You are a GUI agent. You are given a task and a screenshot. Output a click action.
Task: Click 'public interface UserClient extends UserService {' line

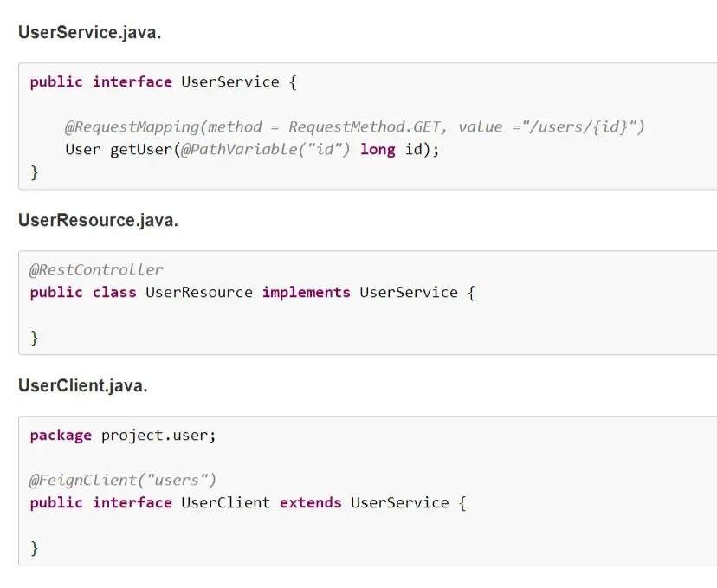(x=248, y=503)
